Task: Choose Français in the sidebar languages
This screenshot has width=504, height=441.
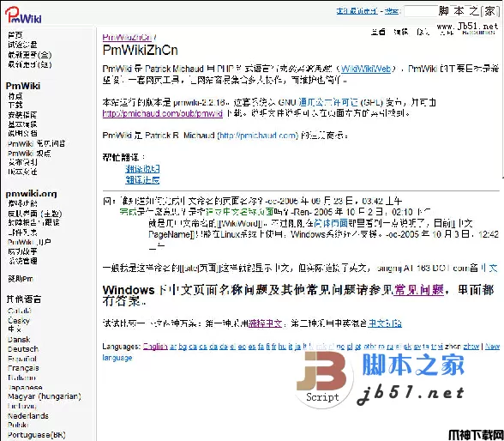Action: point(23,368)
